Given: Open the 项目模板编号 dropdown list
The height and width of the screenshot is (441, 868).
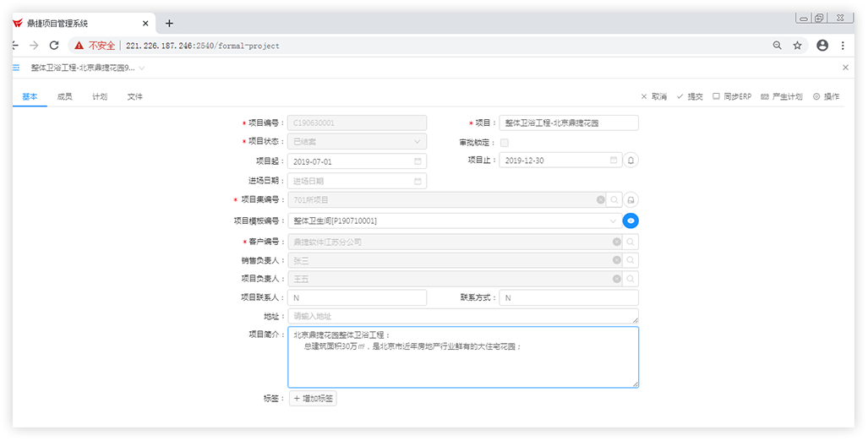Looking at the screenshot, I should 613,220.
